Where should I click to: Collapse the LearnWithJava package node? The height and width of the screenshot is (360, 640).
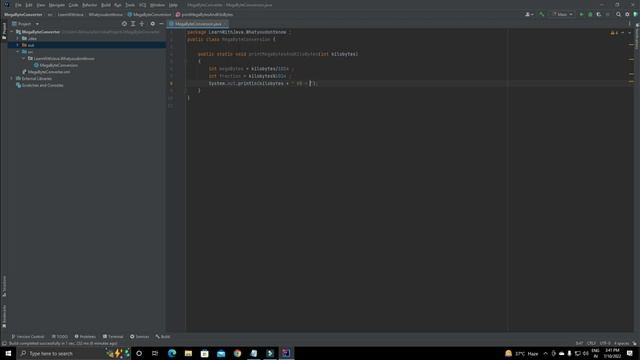[24, 58]
